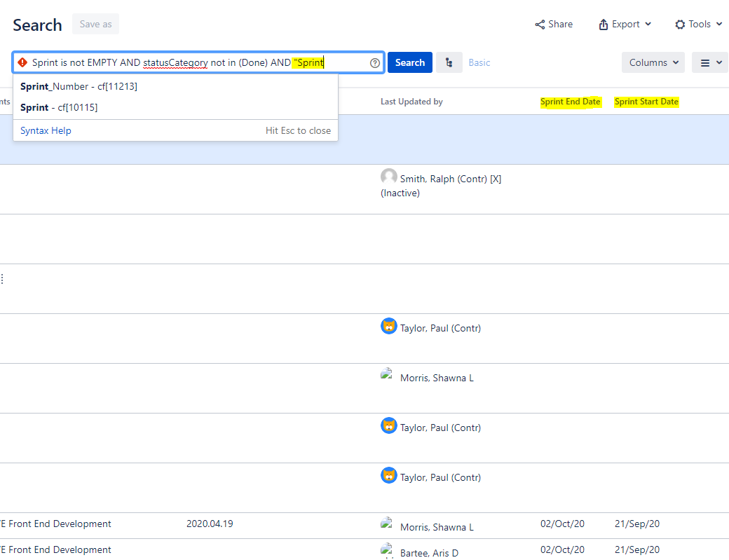Click the hierarchy icon button beside Search
729x560 pixels.
pos(449,62)
